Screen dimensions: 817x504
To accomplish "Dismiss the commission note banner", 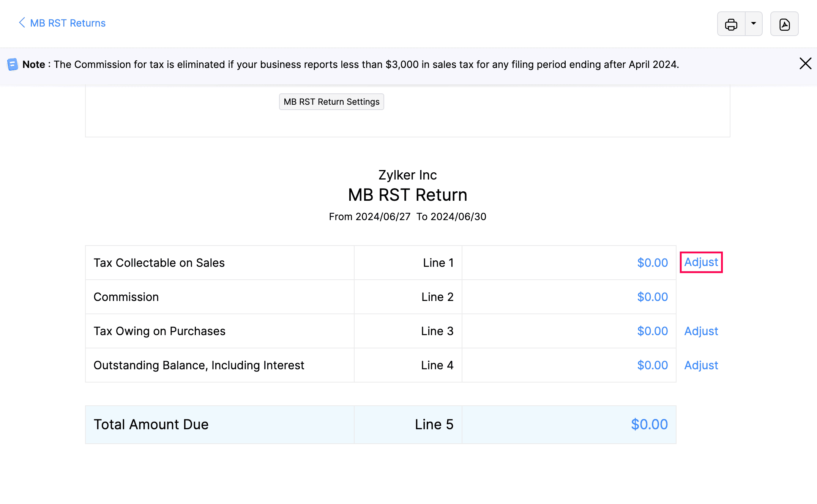I will tap(806, 63).
